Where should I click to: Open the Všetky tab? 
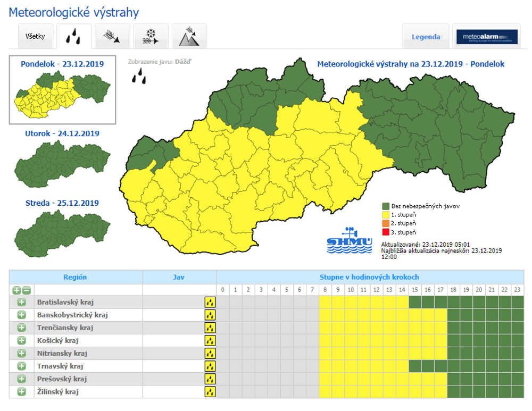(35, 37)
